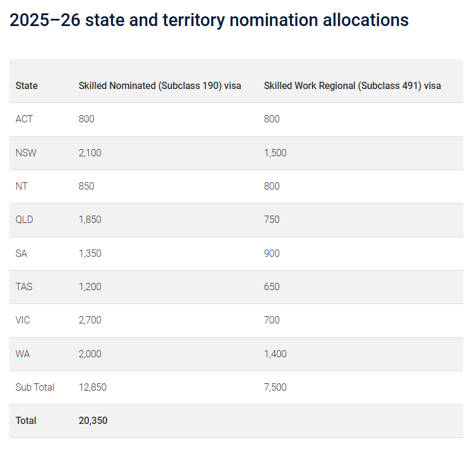This screenshot has height=450, width=476.
Task: Click the NT Subclass 190 value 850
Action: pyautogui.click(x=87, y=186)
